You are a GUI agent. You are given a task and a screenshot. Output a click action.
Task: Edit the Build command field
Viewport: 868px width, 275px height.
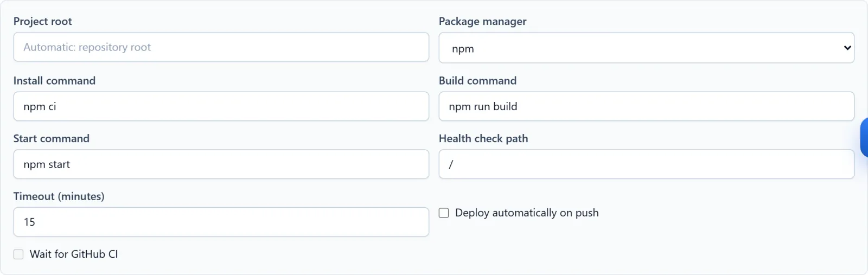click(647, 106)
